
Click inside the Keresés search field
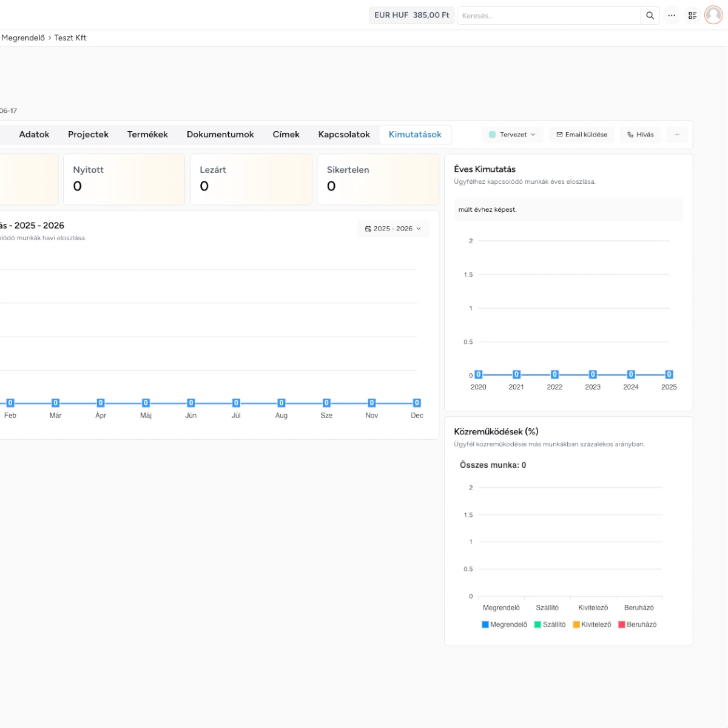coord(546,15)
